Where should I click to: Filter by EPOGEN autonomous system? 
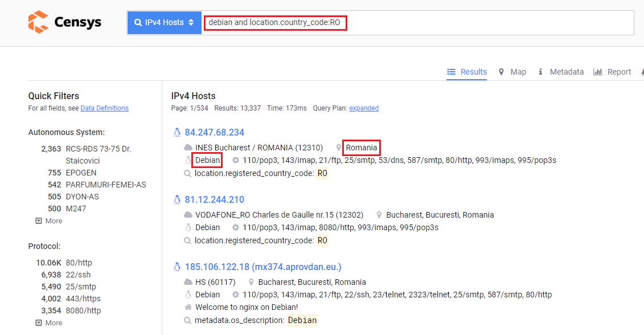[81, 173]
